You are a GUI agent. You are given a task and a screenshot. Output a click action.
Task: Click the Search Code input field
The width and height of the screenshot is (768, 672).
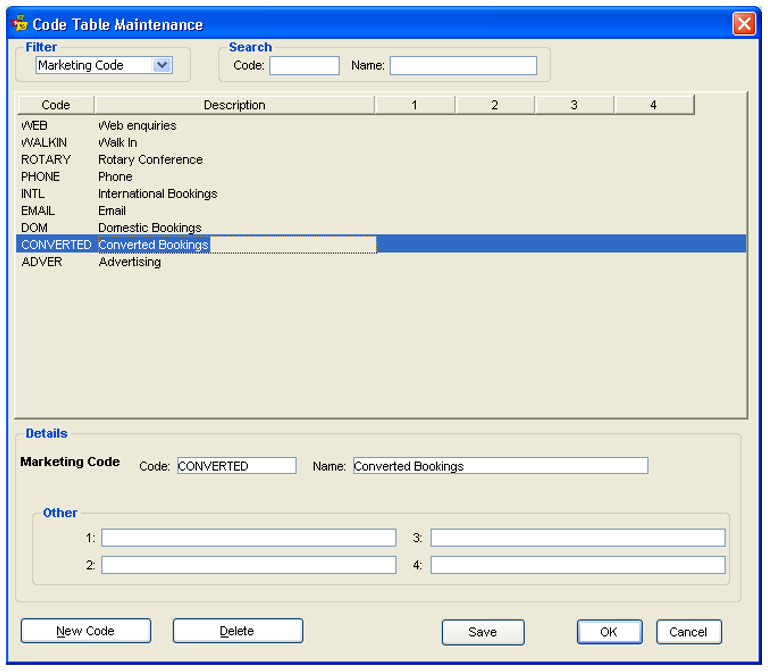(x=304, y=66)
